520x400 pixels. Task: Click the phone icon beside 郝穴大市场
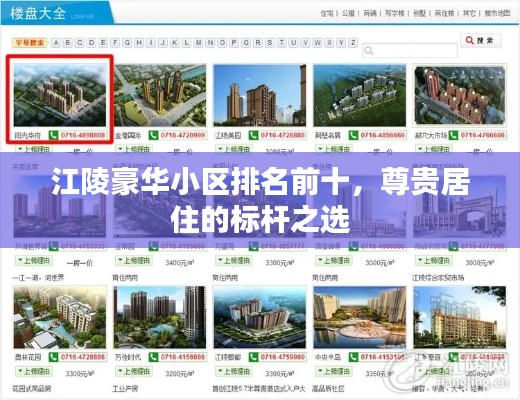[x=453, y=135]
